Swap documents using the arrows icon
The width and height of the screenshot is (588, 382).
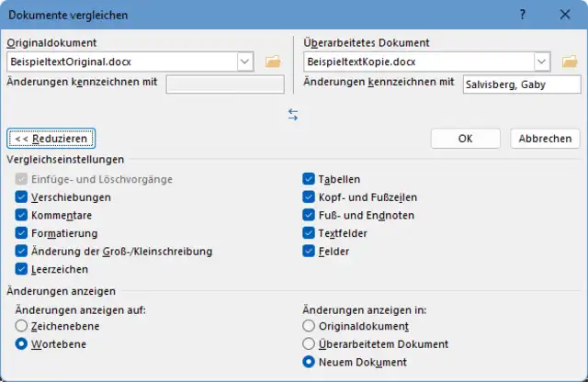click(293, 114)
